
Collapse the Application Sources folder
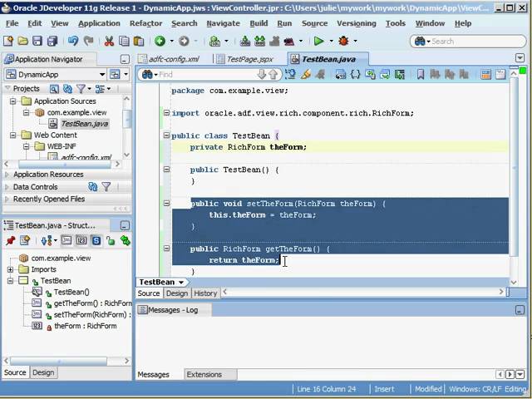13,101
